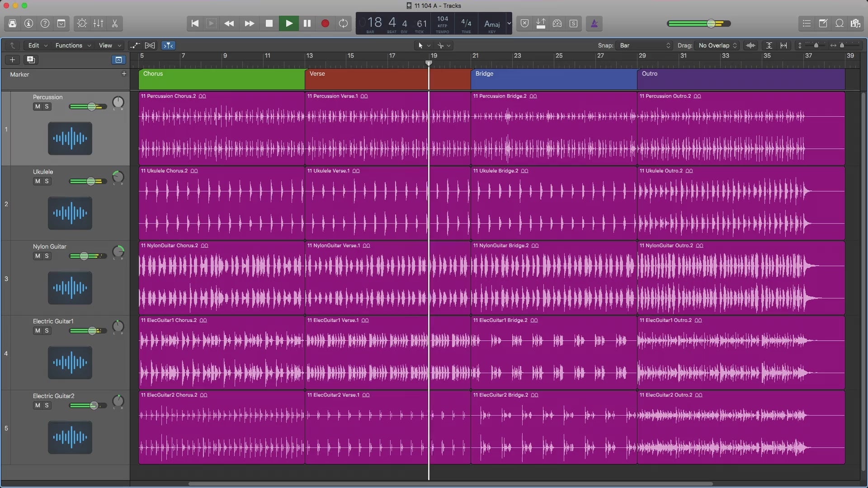Screen dimensions: 868x488
Task: Toggle the automation view button
Action: (x=135, y=46)
